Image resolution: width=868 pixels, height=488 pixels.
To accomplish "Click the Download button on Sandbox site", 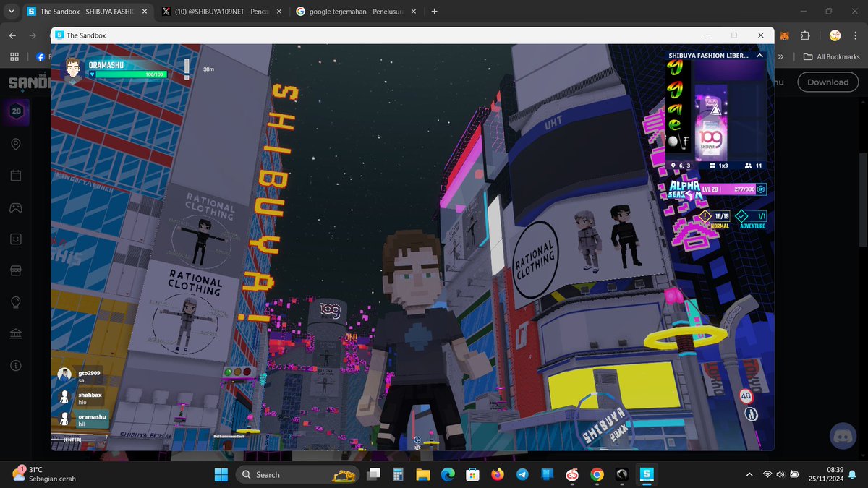I will tap(828, 82).
